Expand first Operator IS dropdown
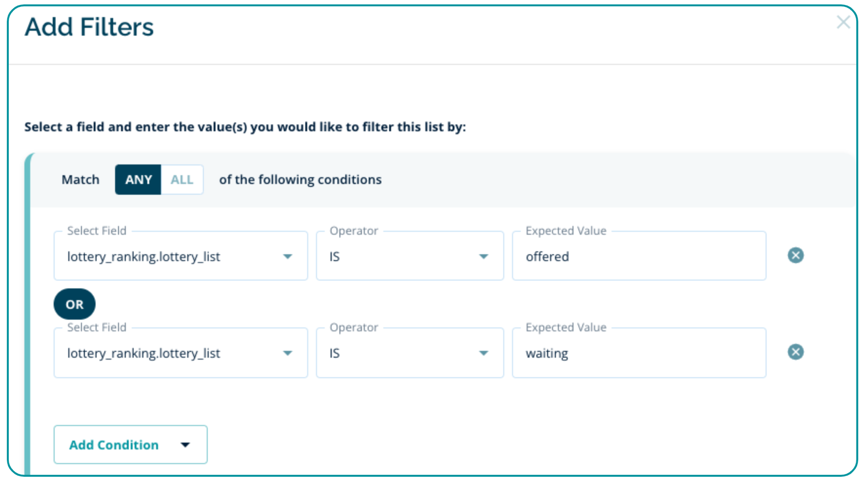The width and height of the screenshot is (868, 487). pyautogui.click(x=410, y=256)
